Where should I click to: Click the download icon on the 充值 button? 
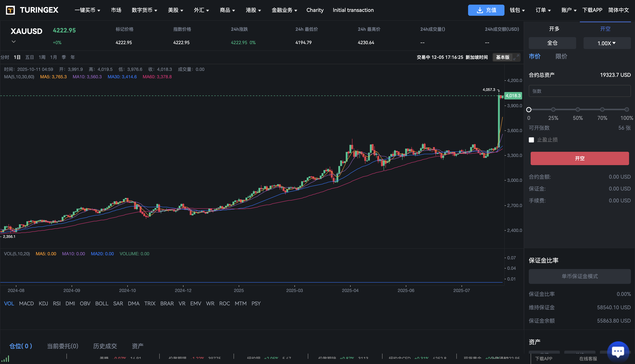click(480, 10)
